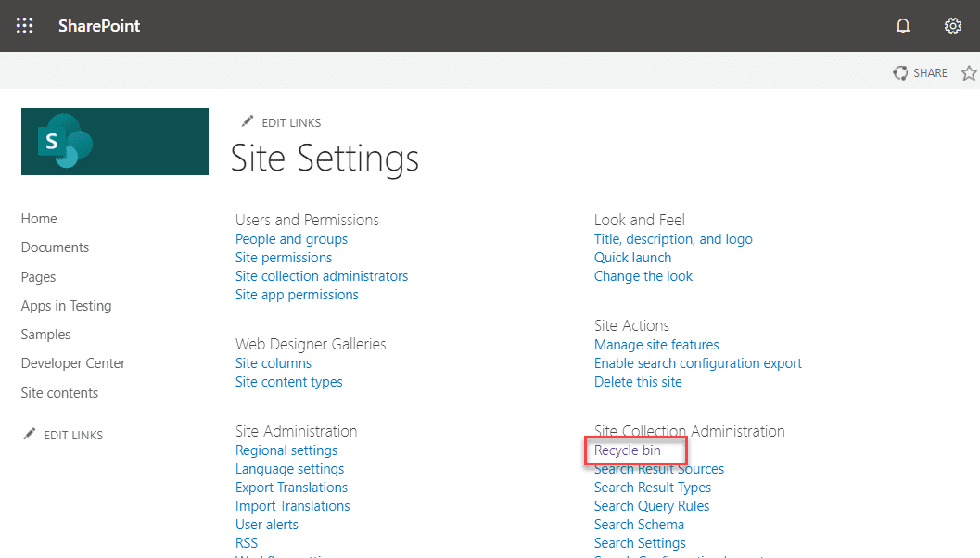
Task: Open the app launcher waffle icon
Action: click(x=24, y=25)
